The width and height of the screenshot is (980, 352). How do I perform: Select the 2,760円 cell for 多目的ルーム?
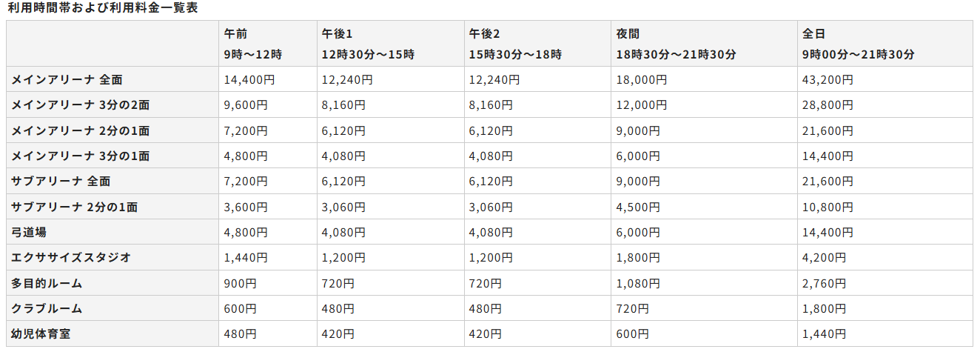824,283
